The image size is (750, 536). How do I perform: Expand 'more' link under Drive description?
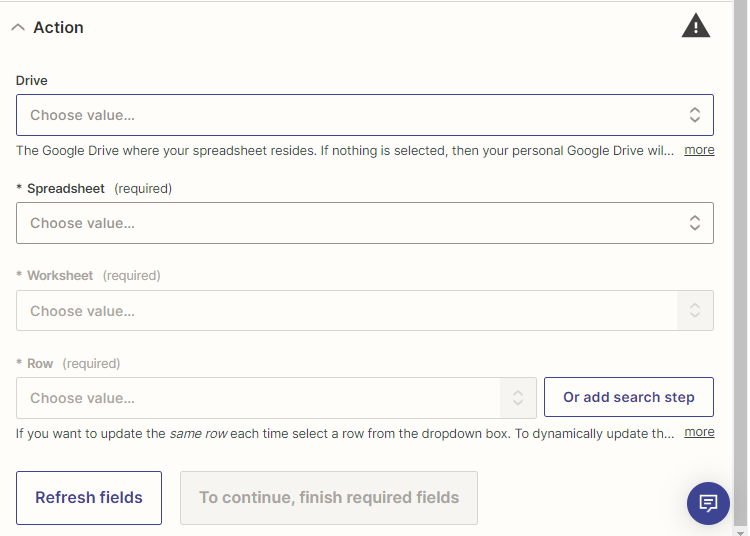point(699,150)
